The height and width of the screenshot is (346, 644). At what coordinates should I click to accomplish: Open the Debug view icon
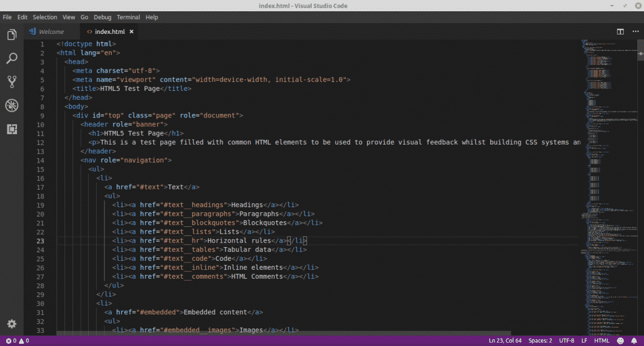(x=11, y=105)
